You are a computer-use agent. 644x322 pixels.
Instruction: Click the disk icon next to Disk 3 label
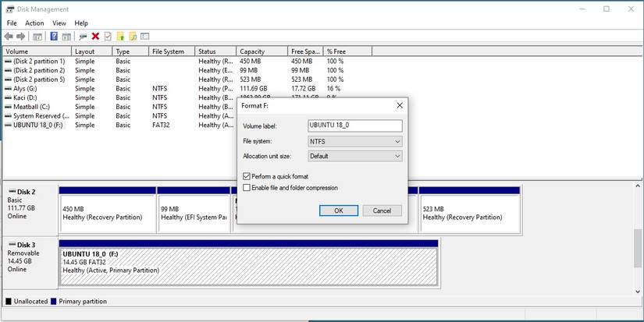point(12,245)
